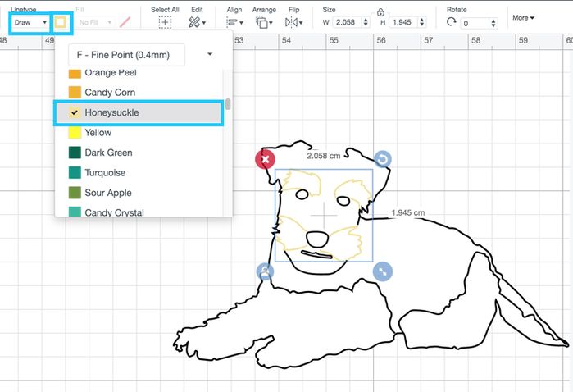Open the Arrange layer order menu
Viewport: 573px width, 392px height.
point(264,23)
